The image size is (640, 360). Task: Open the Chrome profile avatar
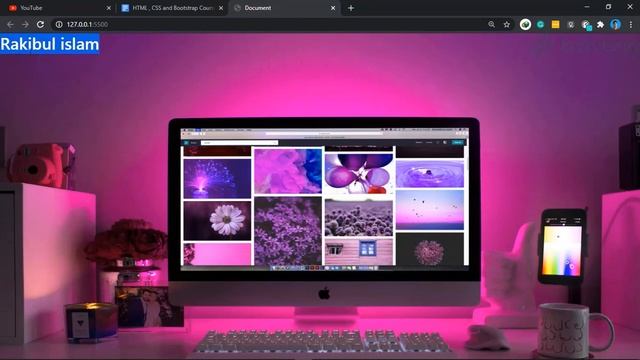point(616,24)
